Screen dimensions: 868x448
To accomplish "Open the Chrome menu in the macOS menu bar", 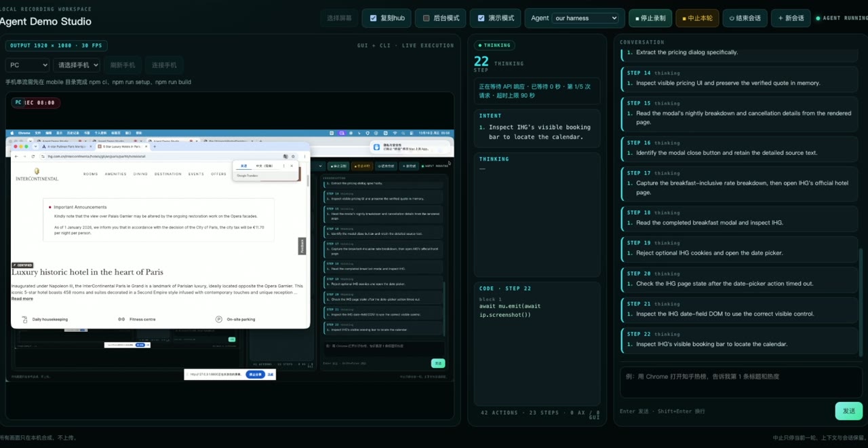I will [x=24, y=133].
